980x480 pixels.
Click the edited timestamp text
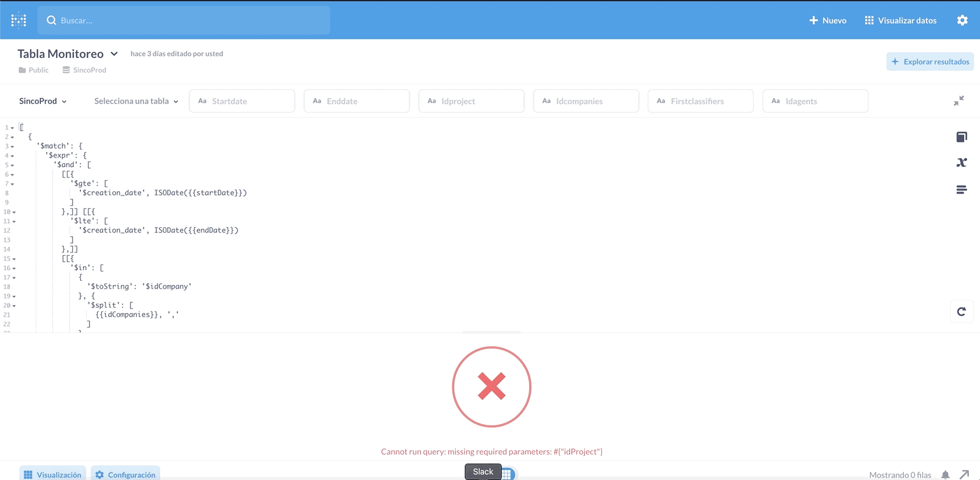pyautogui.click(x=177, y=54)
